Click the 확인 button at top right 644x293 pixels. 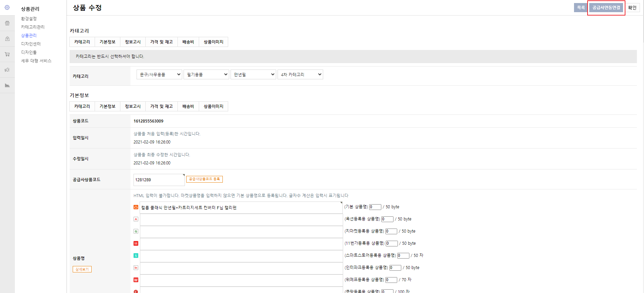click(632, 8)
